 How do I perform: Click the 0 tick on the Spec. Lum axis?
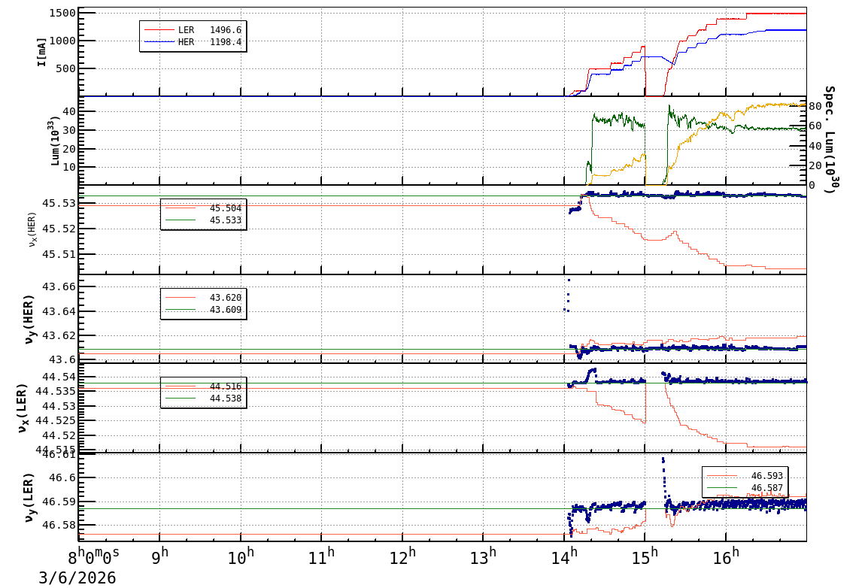click(x=812, y=185)
